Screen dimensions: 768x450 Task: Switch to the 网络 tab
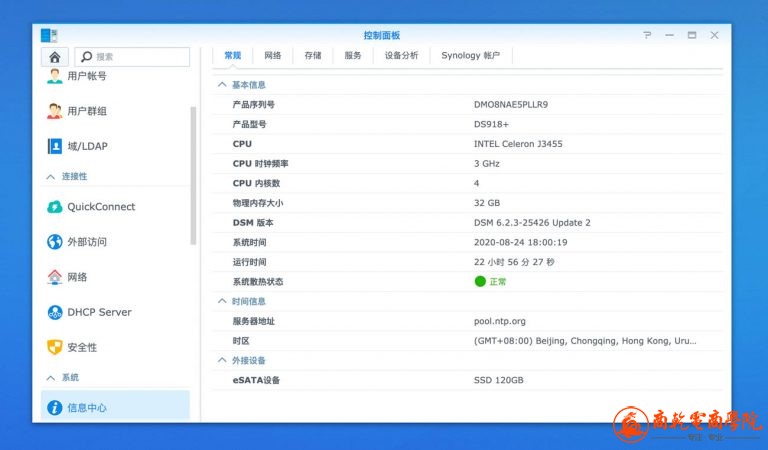(273, 55)
